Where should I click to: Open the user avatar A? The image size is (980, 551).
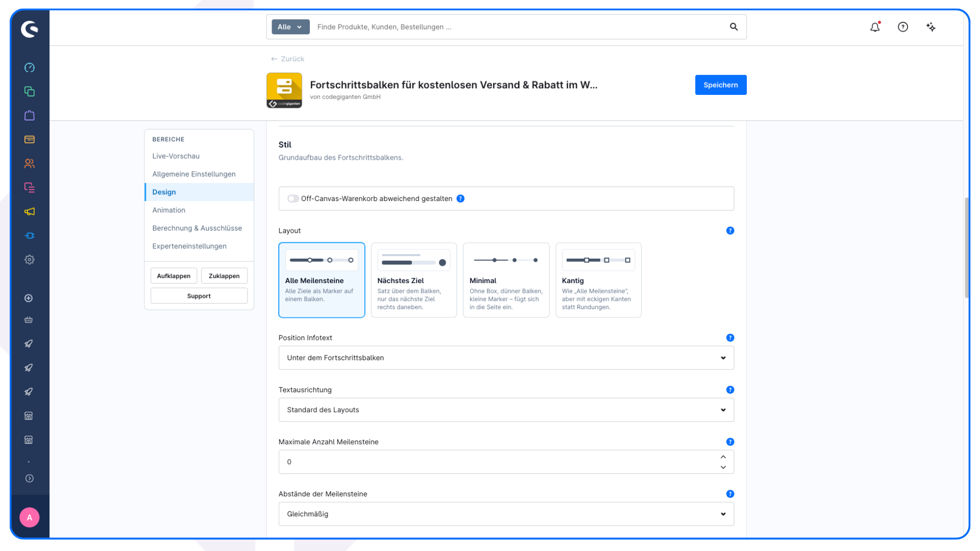(30, 517)
